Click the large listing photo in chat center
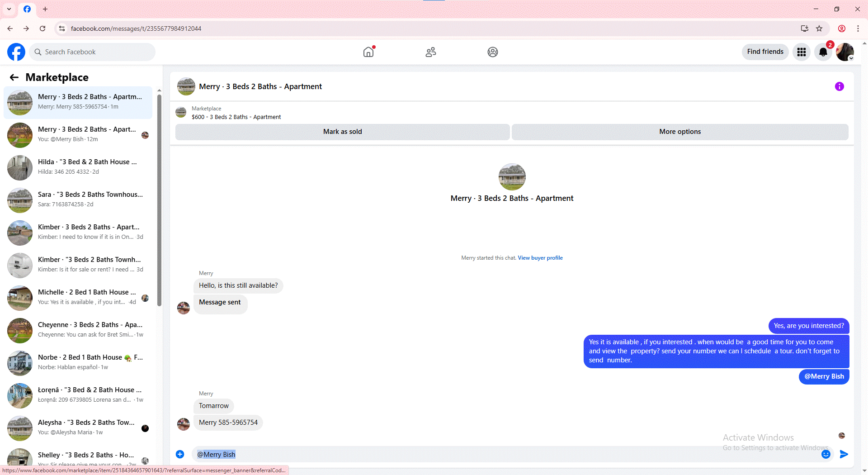The image size is (868, 475). point(512,177)
